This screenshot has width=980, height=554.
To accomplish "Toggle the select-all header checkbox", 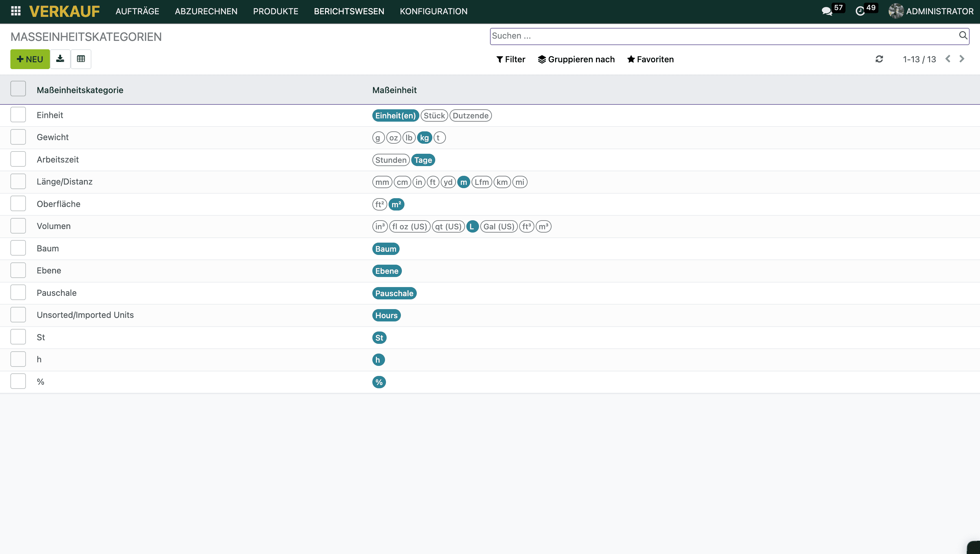I will pos(18,89).
